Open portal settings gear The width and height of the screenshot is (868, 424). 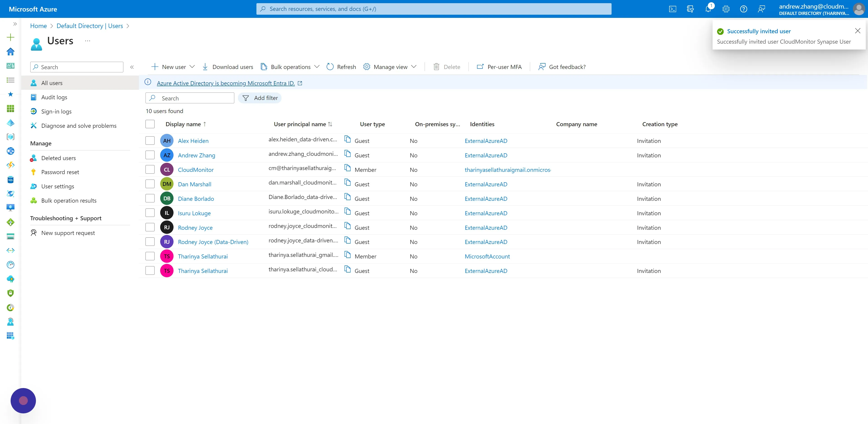tap(726, 9)
